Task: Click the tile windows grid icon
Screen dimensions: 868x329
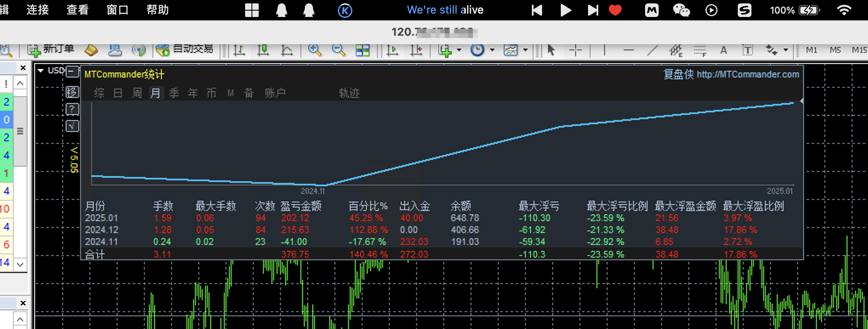Action: (x=363, y=50)
